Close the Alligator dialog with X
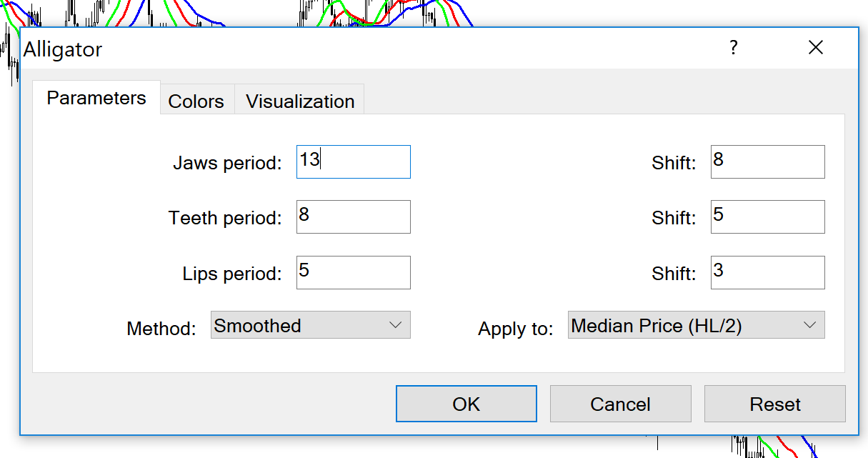The image size is (868, 458). [x=815, y=48]
